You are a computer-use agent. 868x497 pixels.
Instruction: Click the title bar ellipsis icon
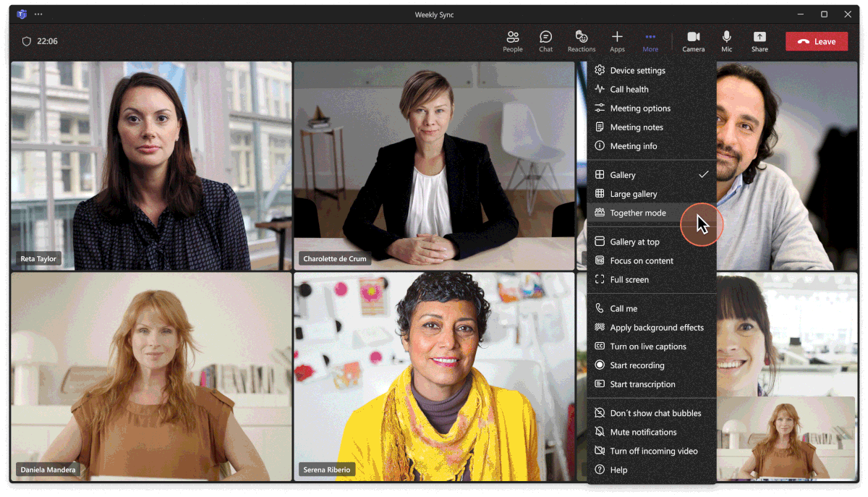(38, 14)
